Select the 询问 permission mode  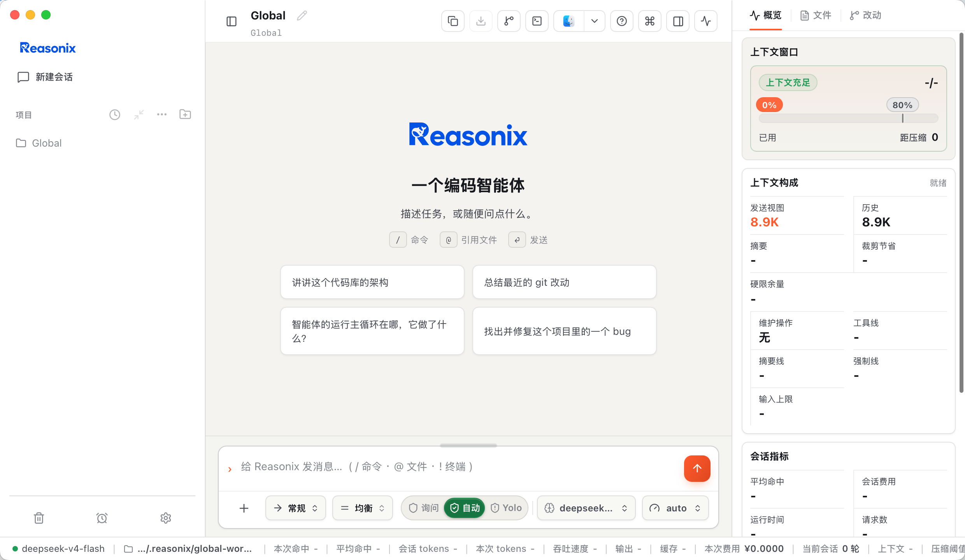[x=424, y=508]
